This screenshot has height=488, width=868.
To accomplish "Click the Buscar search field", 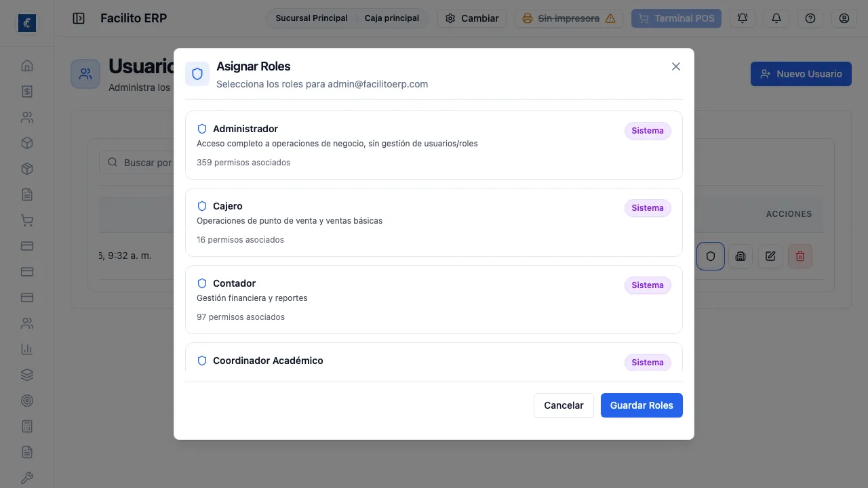I will 137,163.
